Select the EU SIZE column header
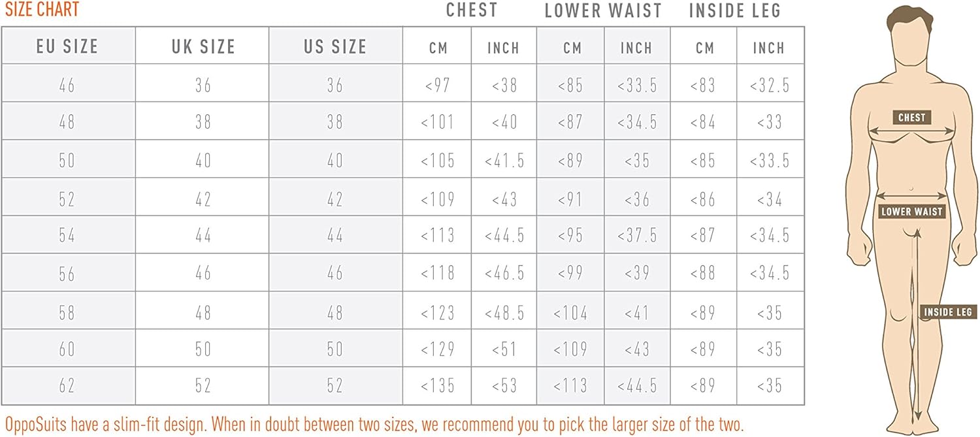 coord(67,46)
